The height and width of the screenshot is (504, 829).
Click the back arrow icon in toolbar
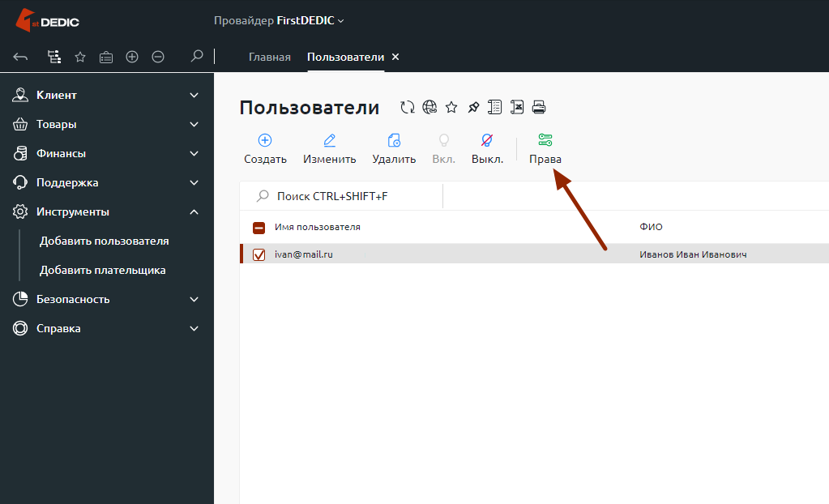point(20,57)
